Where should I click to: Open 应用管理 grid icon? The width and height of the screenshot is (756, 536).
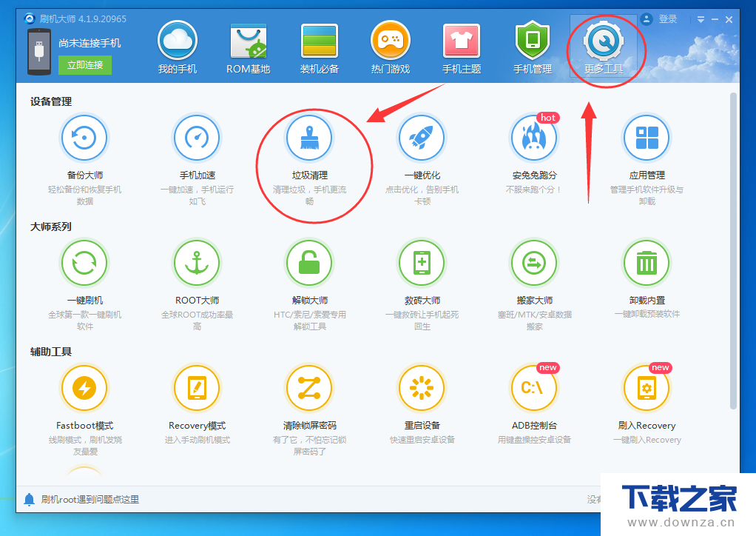pyautogui.click(x=647, y=138)
